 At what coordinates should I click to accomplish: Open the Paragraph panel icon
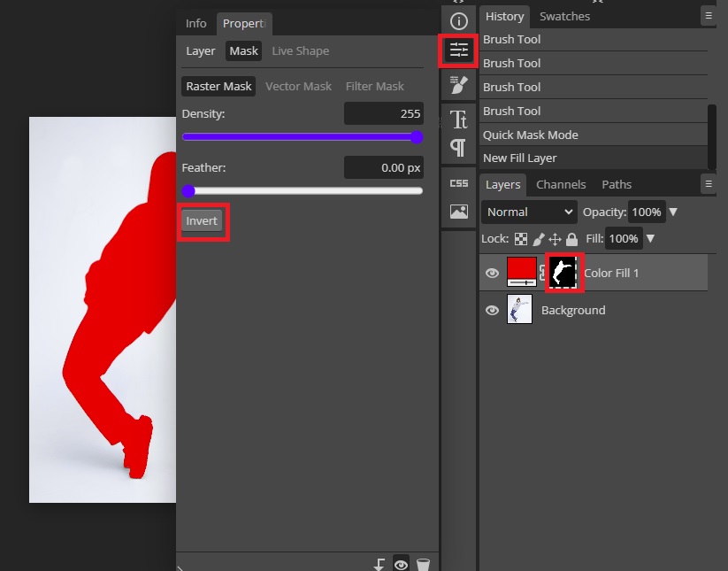(x=458, y=149)
